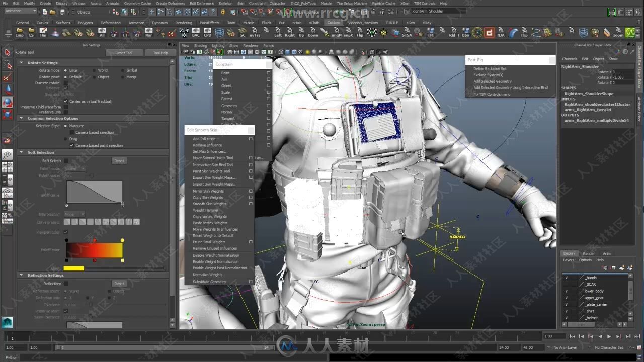The width and height of the screenshot is (644, 362).
Task: Toggle Center as virtual Trackball checkbox
Action: click(x=66, y=101)
